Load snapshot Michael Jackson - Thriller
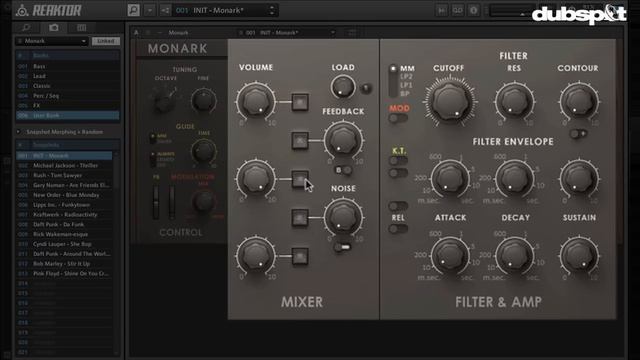Viewport: 640px width, 360px height. pos(64,165)
